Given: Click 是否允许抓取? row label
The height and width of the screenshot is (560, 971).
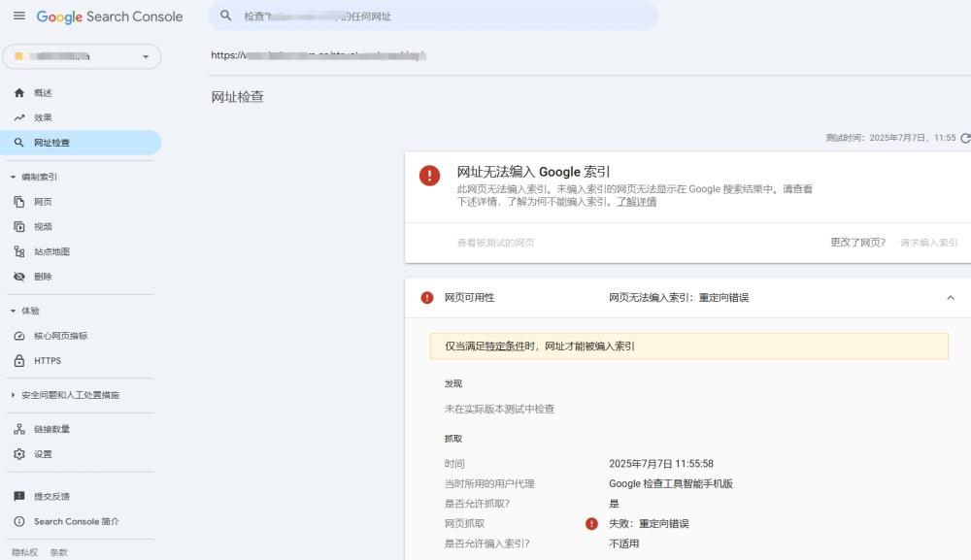Looking at the screenshot, I should pos(477,504).
